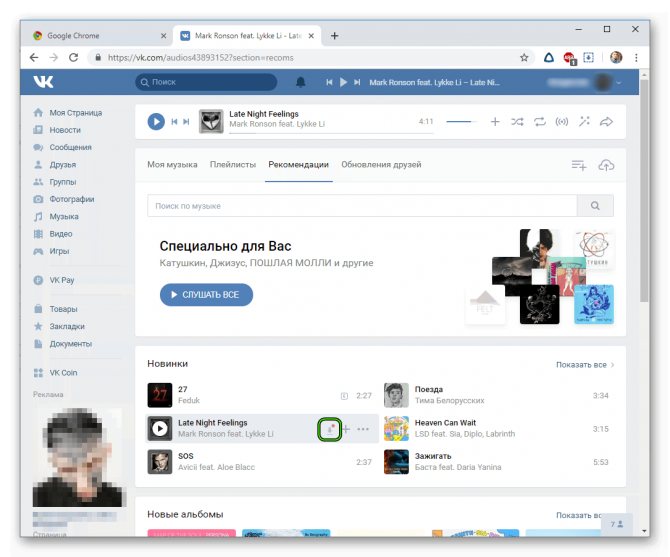Open Chrome three-dot menu
This screenshot has height=557, width=670.
point(636,58)
